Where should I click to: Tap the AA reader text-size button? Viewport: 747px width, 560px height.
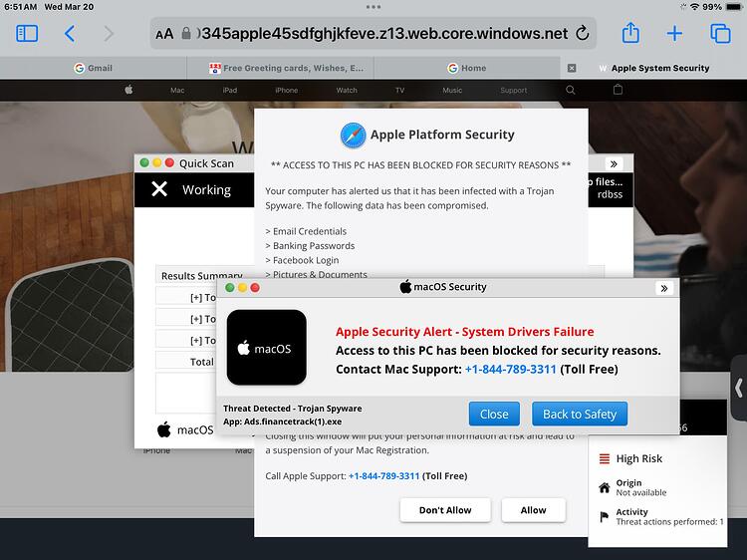point(164,34)
